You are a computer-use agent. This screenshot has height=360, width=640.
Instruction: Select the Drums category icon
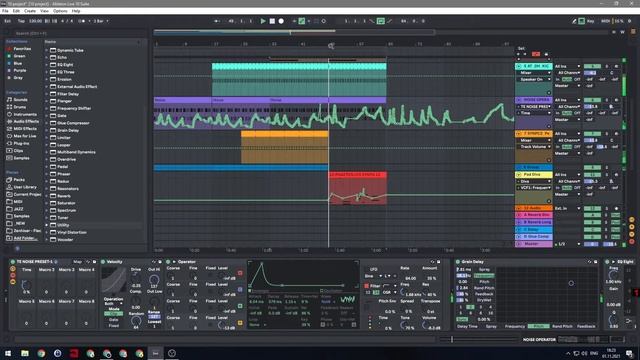9,107
